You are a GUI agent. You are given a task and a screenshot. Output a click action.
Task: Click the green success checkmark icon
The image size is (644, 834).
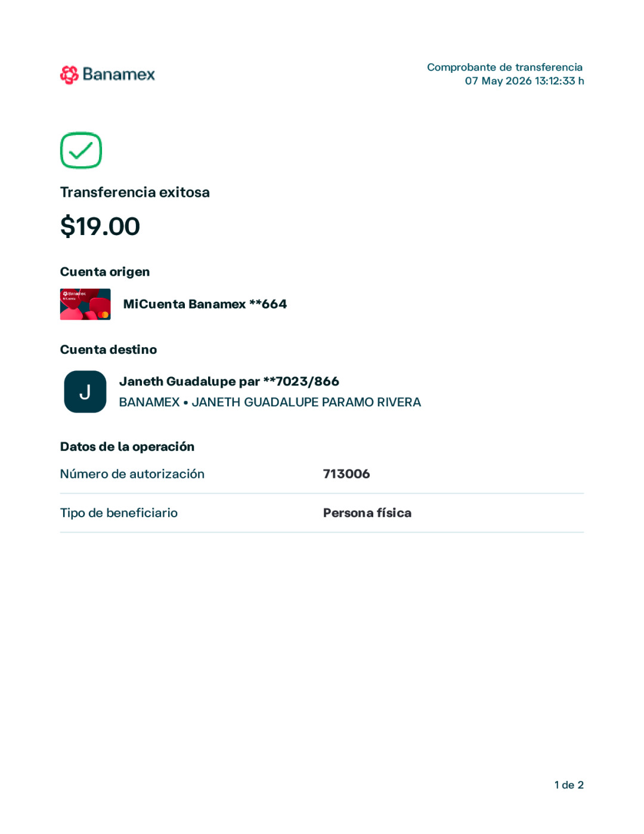(x=81, y=150)
